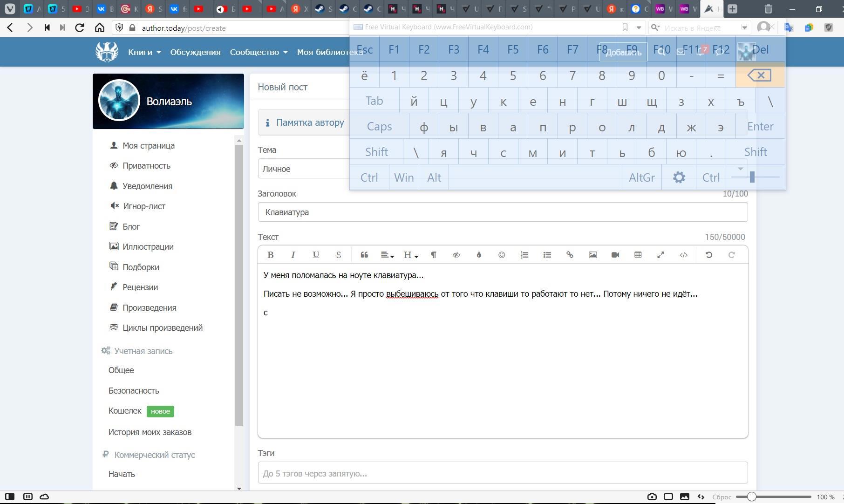The height and width of the screenshot is (504, 844).
Task: Insert a link in the editor
Action: point(570,255)
